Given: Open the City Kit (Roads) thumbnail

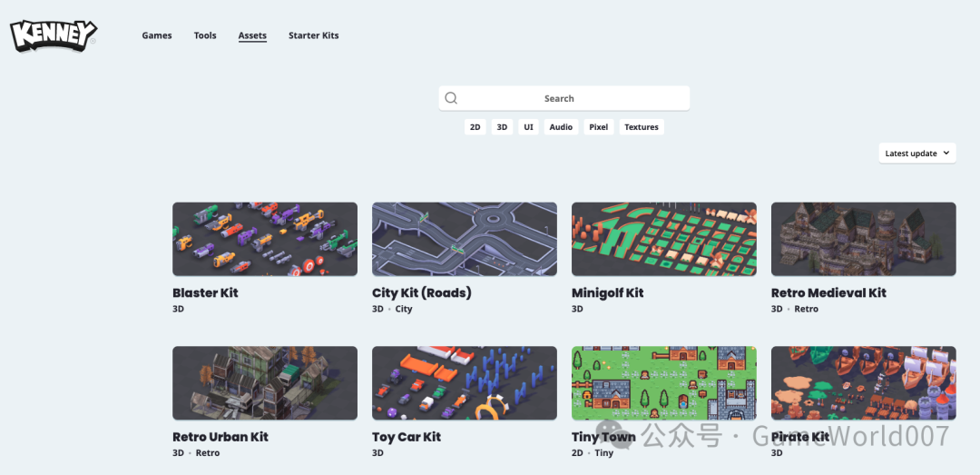Looking at the screenshot, I should [465, 239].
